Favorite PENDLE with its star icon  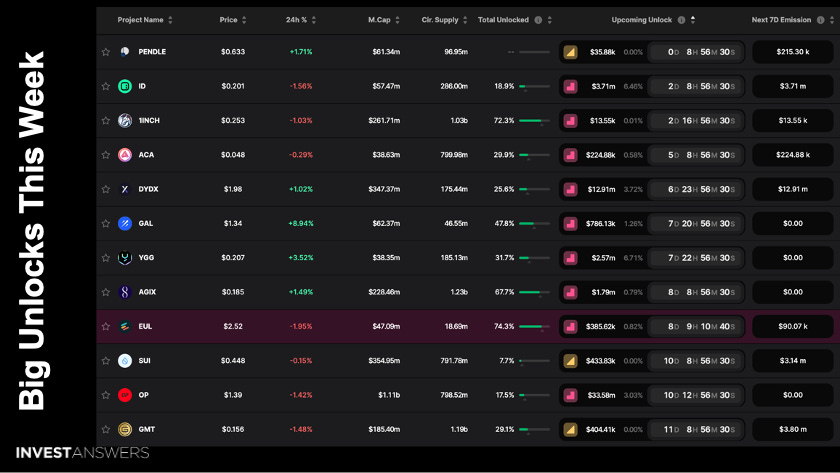tap(106, 52)
